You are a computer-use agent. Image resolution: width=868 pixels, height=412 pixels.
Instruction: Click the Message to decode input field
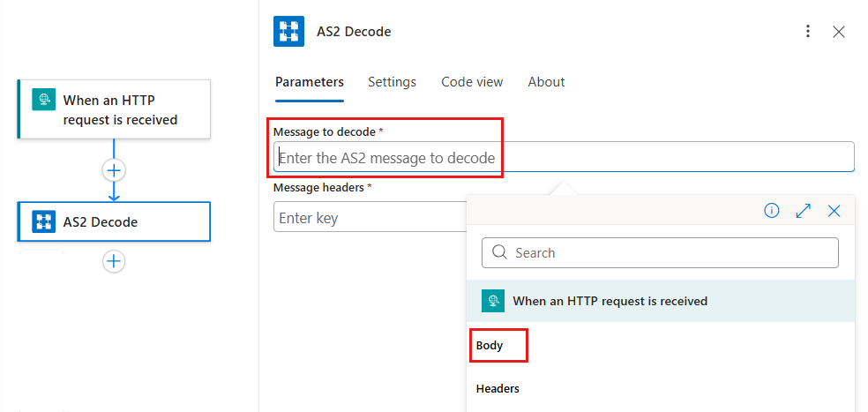tap(564, 158)
